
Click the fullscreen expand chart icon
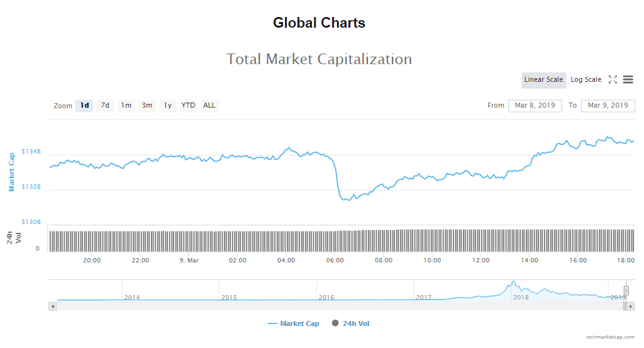click(613, 80)
